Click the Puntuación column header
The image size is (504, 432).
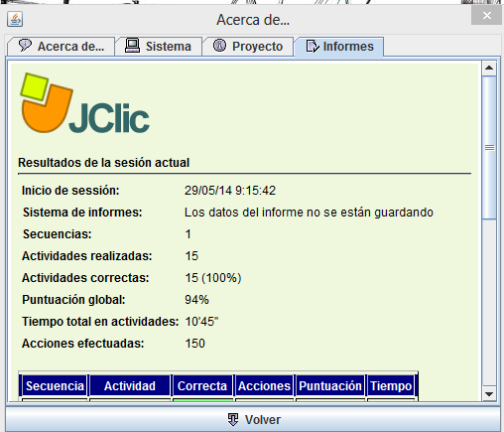click(330, 386)
